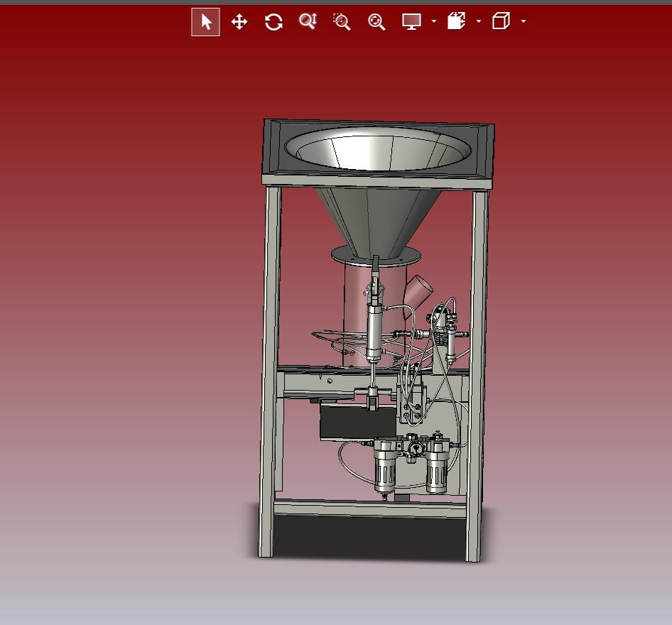Open the monitor display dropdown arrow

tap(434, 21)
